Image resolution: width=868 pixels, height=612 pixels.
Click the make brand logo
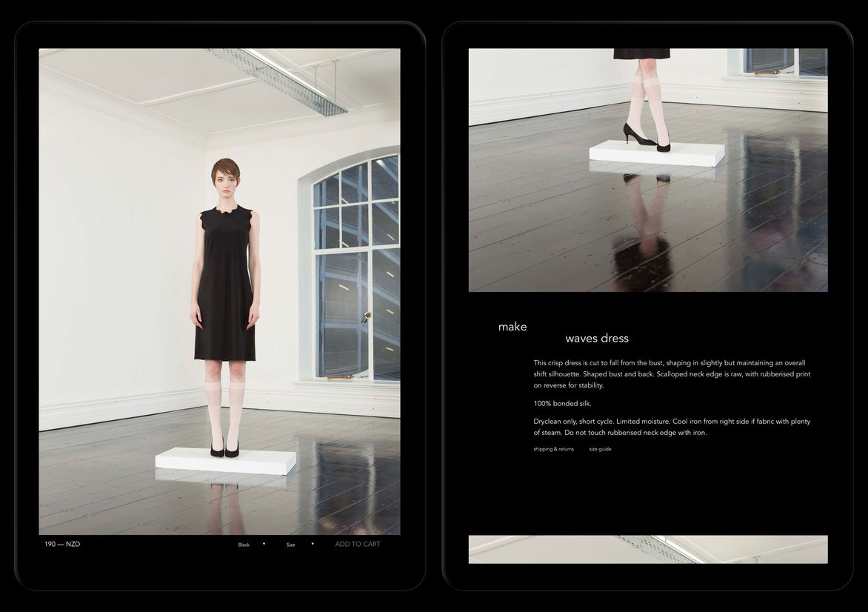[513, 327]
